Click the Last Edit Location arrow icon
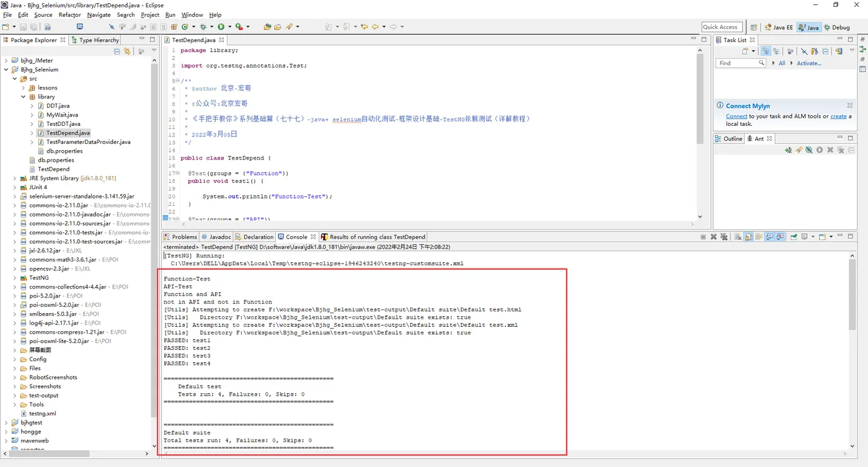 (364, 27)
